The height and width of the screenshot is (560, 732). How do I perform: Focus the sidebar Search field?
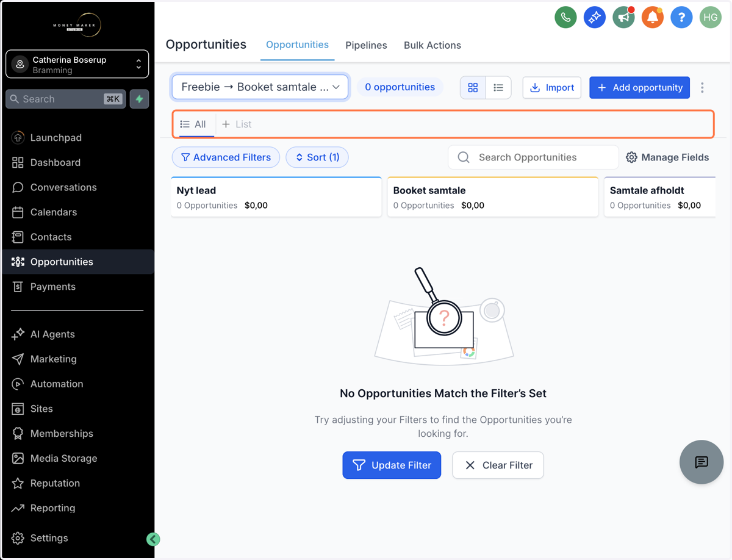click(66, 99)
